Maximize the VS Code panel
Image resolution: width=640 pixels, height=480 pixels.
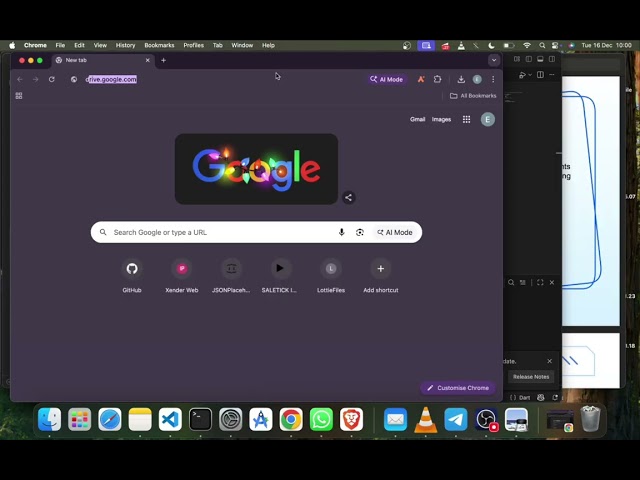tap(540, 282)
